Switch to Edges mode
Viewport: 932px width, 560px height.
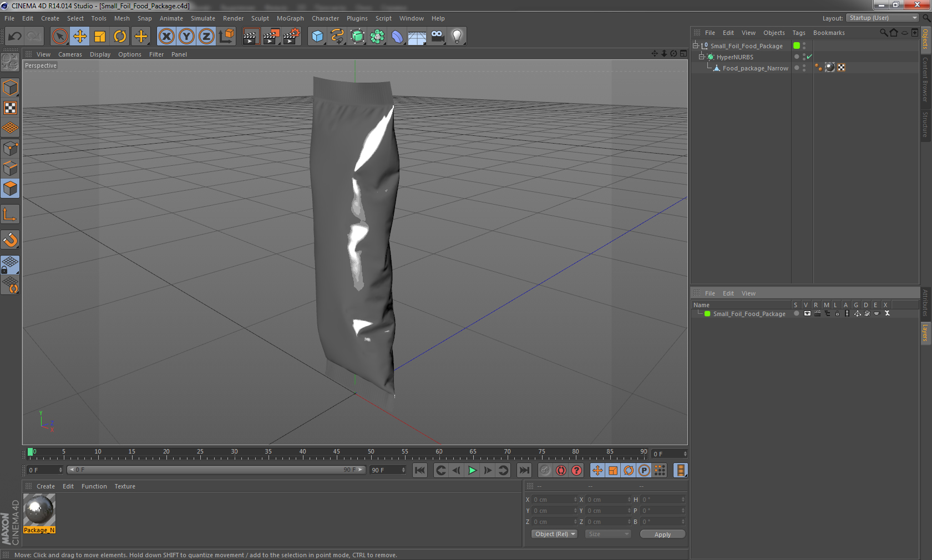10,169
